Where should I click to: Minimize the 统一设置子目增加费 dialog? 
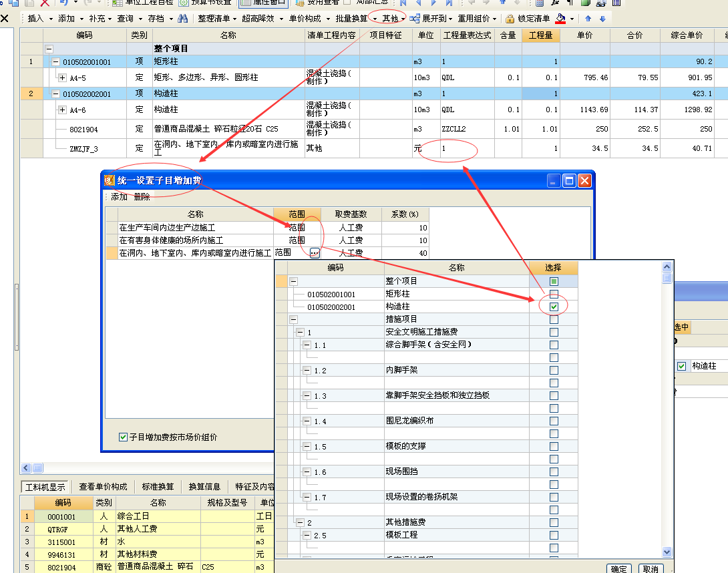pos(554,180)
